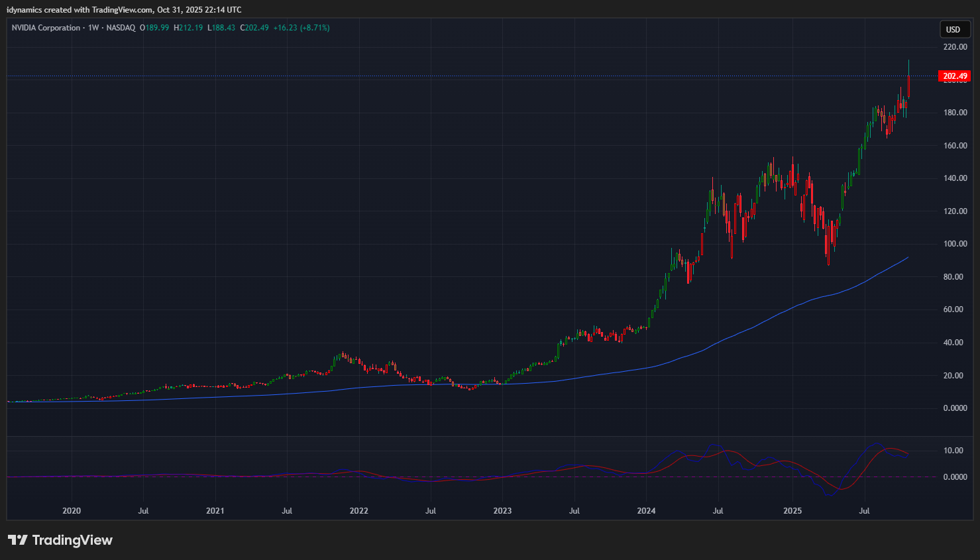
Task: Click the 100.00 price axis label
Action: tap(955, 244)
